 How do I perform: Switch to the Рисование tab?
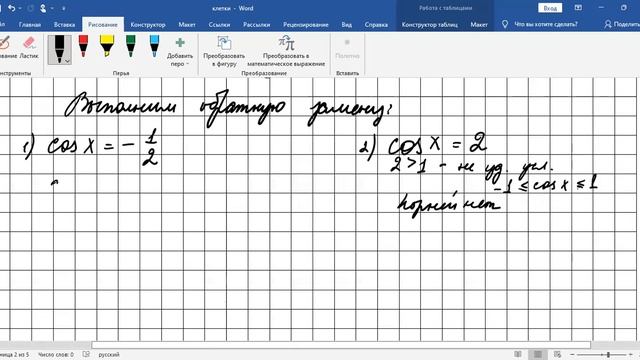103,24
